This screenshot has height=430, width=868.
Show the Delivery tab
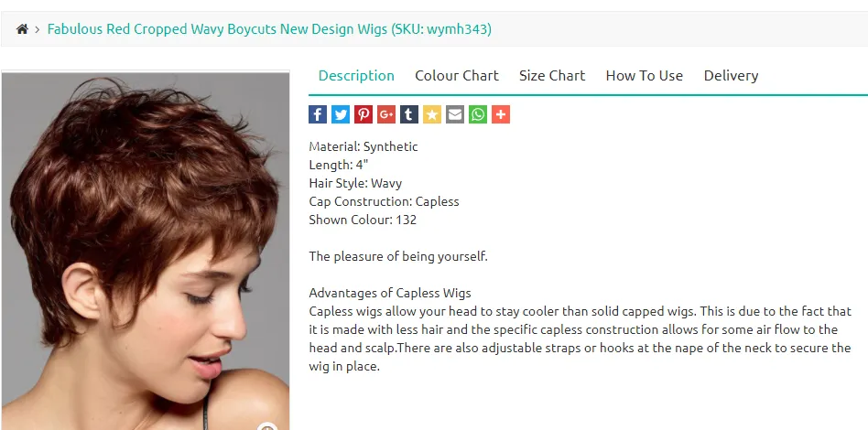(731, 76)
